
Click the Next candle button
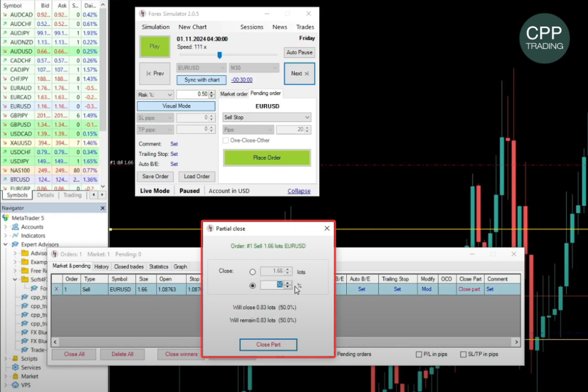[299, 74]
